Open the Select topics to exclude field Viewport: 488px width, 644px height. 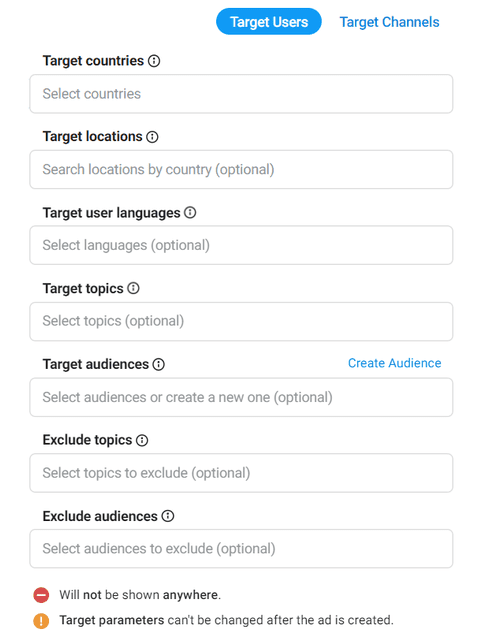tap(241, 473)
